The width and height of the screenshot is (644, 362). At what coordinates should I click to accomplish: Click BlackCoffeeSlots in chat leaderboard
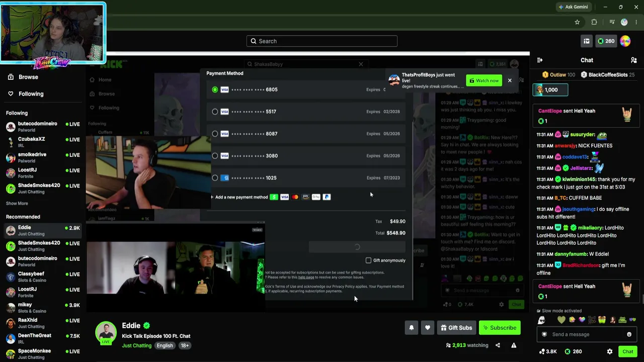coord(607,75)
